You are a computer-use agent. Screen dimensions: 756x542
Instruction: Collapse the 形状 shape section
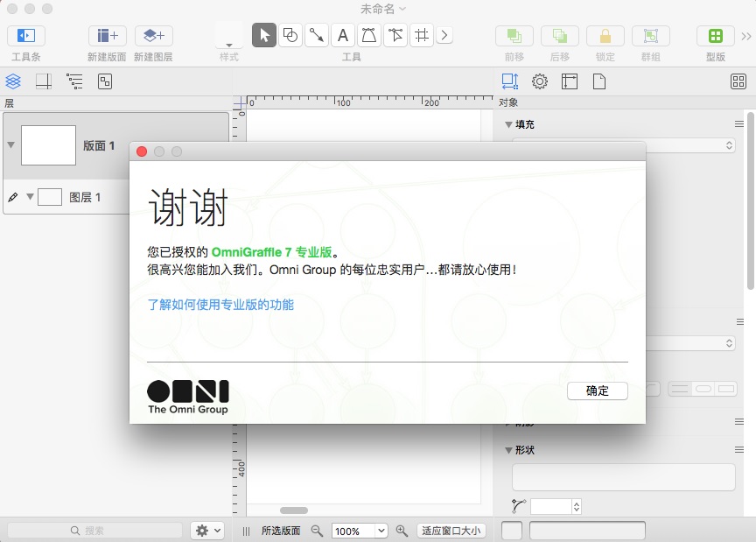508,450
